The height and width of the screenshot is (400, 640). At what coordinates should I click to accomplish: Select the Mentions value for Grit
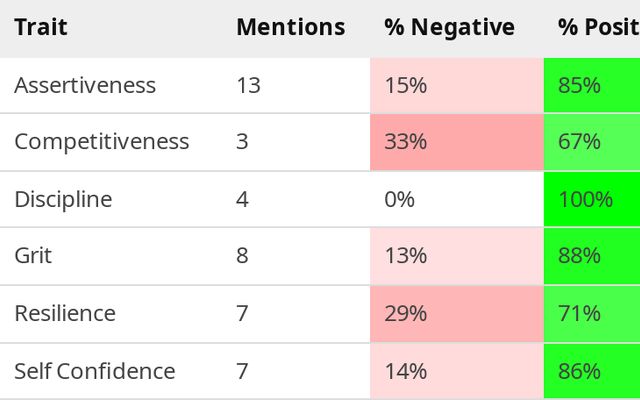click(242, 256)
